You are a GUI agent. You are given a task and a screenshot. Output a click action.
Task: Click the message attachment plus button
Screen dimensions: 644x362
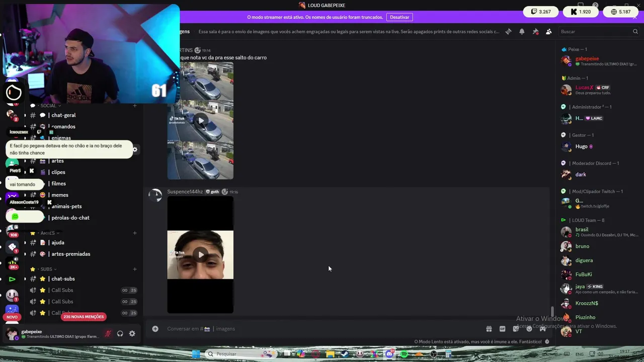[x=155, y=329]
